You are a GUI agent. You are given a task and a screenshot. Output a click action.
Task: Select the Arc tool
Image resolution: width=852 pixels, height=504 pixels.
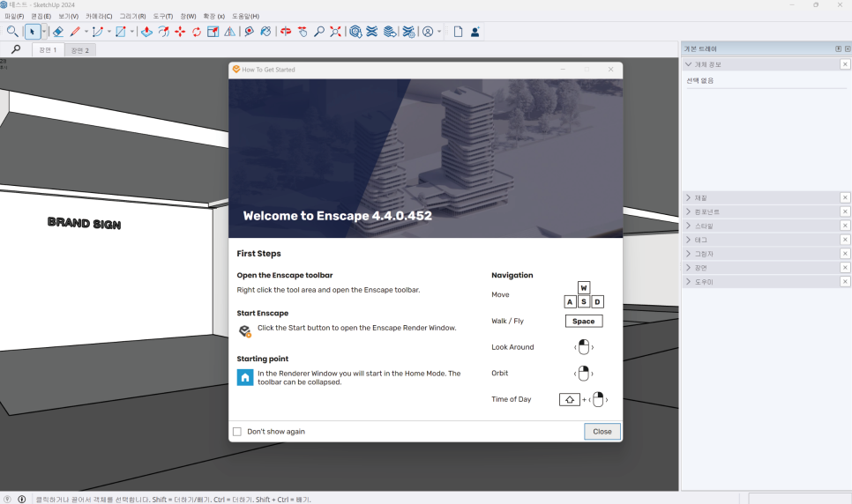pyautogui.click(x=98, y=32)
